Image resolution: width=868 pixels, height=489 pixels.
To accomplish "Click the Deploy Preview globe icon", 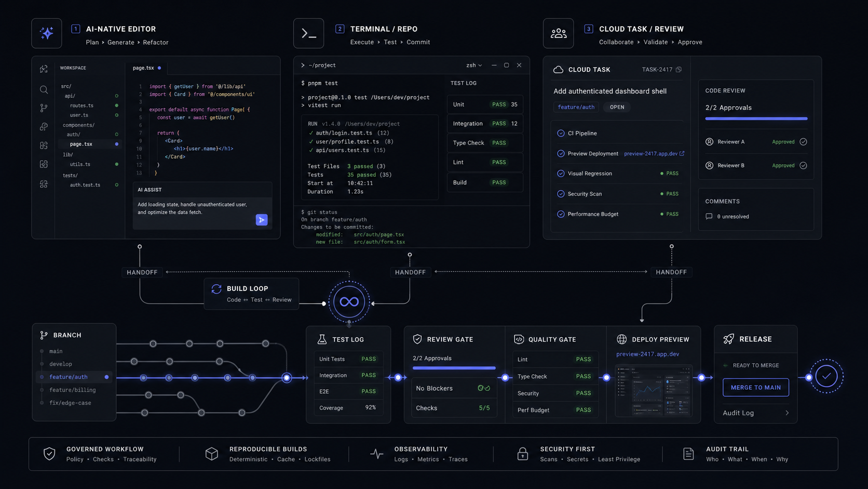I will 621,339.
